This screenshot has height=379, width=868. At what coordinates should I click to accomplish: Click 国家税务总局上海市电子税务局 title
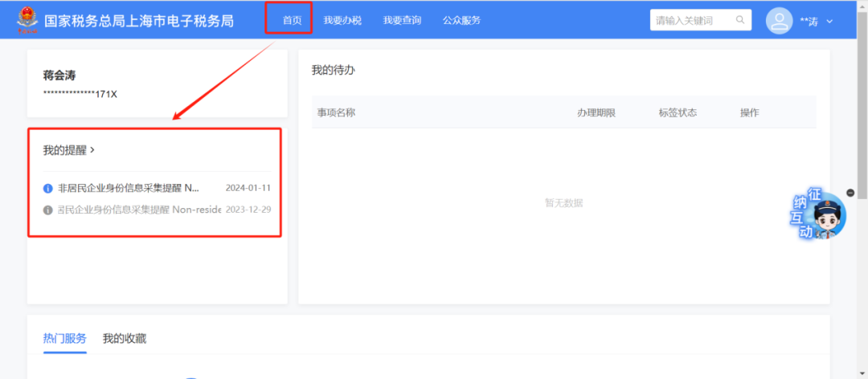click(139, 21)
